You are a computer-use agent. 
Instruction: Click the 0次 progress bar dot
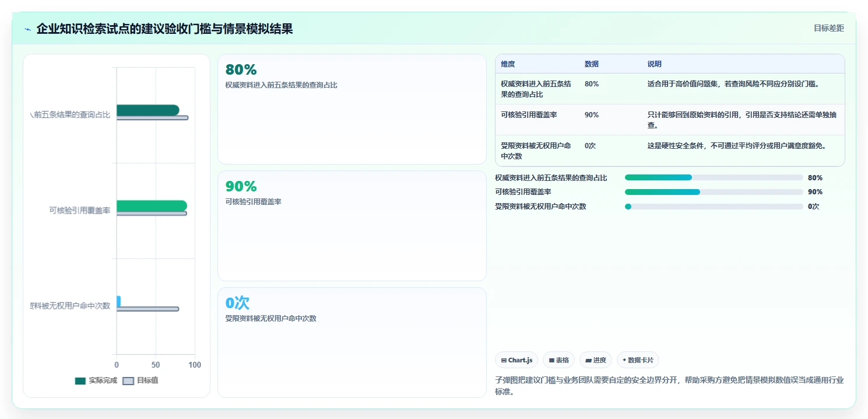[x=628, y=206]
